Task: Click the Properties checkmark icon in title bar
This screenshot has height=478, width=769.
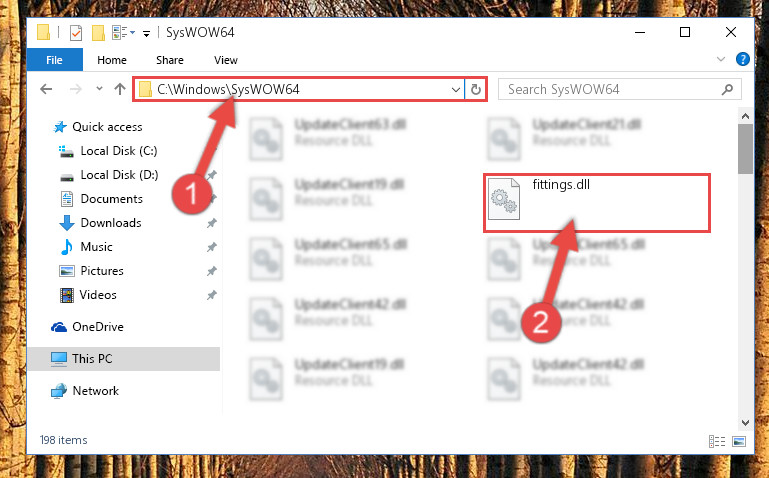Action: click(x=76, y=33)
